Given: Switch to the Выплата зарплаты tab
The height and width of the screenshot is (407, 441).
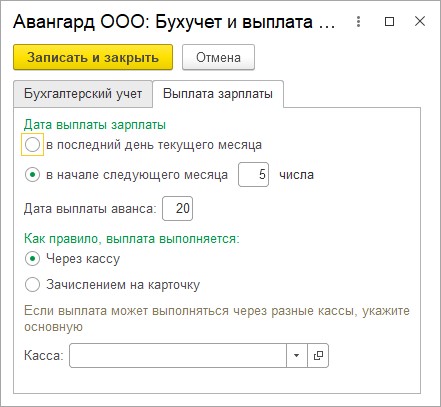Looking at the screenshot, I should 218,94.
